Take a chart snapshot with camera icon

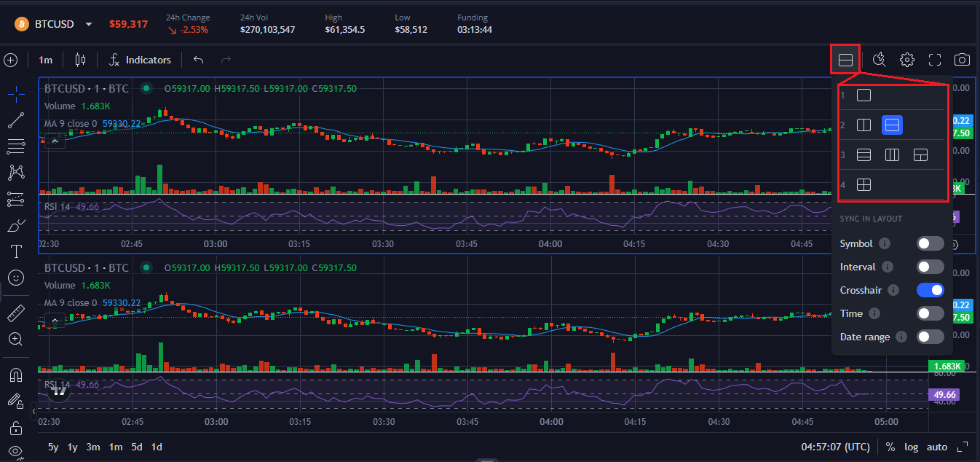click(962, 60)
